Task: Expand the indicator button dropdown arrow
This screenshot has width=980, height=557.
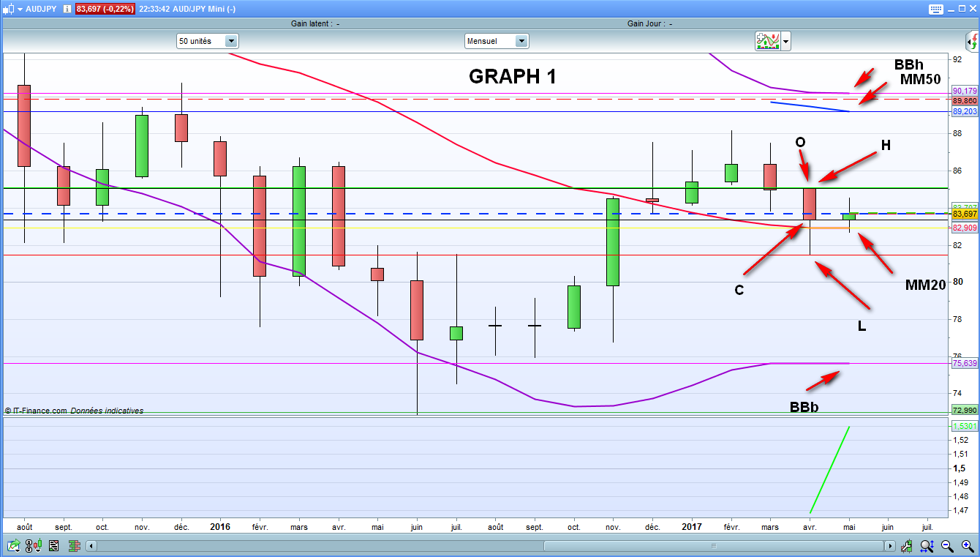Action: point(786,42)
